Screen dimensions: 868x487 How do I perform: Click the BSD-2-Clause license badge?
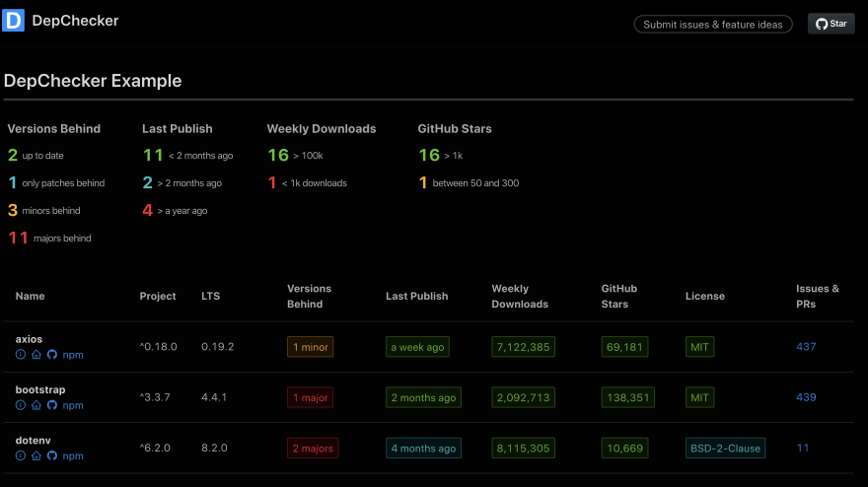click(725, 449)
